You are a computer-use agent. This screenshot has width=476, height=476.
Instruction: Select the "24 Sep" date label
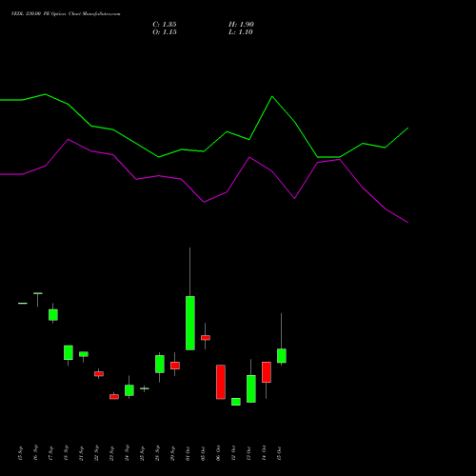(127, 453)
